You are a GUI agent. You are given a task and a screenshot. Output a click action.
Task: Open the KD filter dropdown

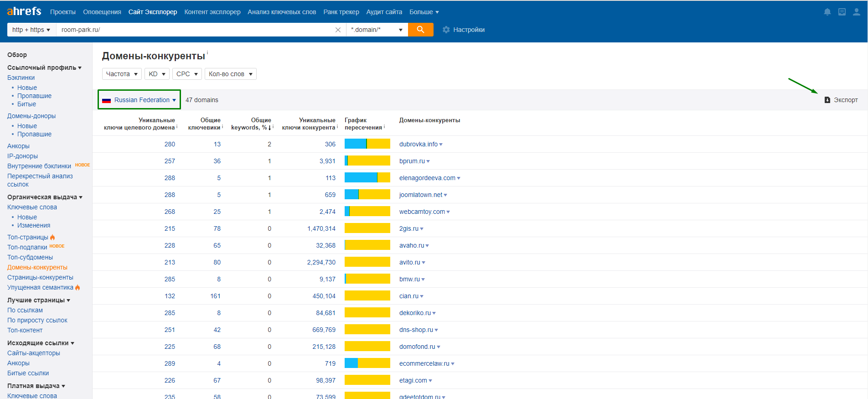[x=157, y=74]
